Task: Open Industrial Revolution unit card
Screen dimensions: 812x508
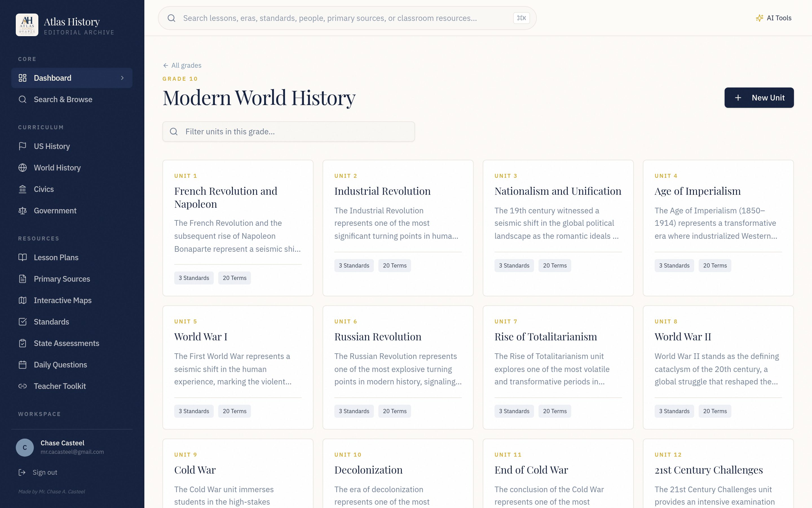Action: (398, 228)
